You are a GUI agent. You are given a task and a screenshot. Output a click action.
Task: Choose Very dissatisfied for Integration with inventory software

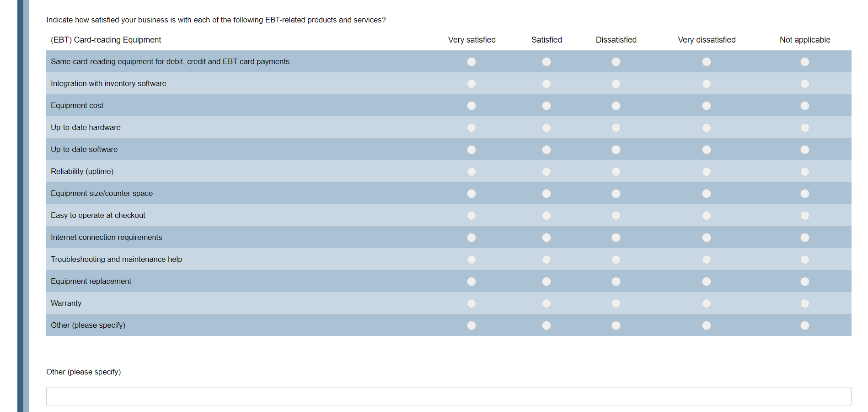pos(707,84)
